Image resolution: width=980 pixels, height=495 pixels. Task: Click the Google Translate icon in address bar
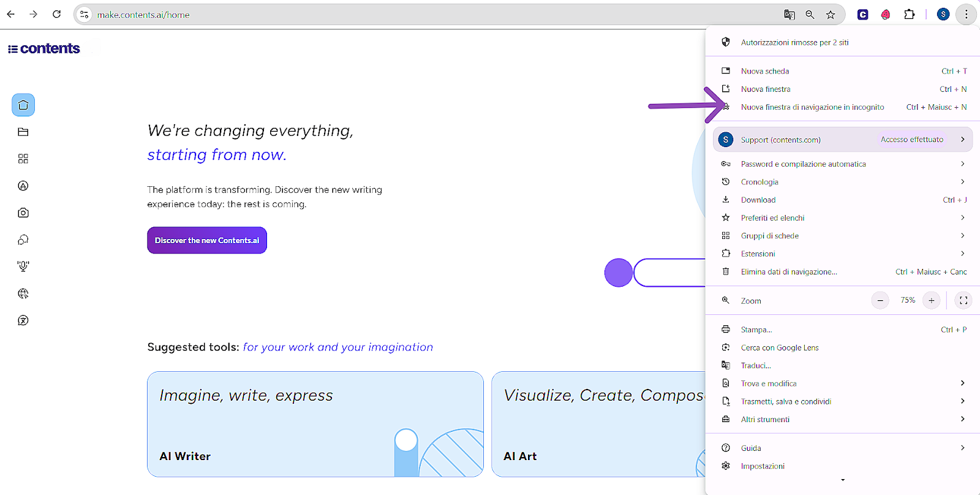tap(790, 15)
